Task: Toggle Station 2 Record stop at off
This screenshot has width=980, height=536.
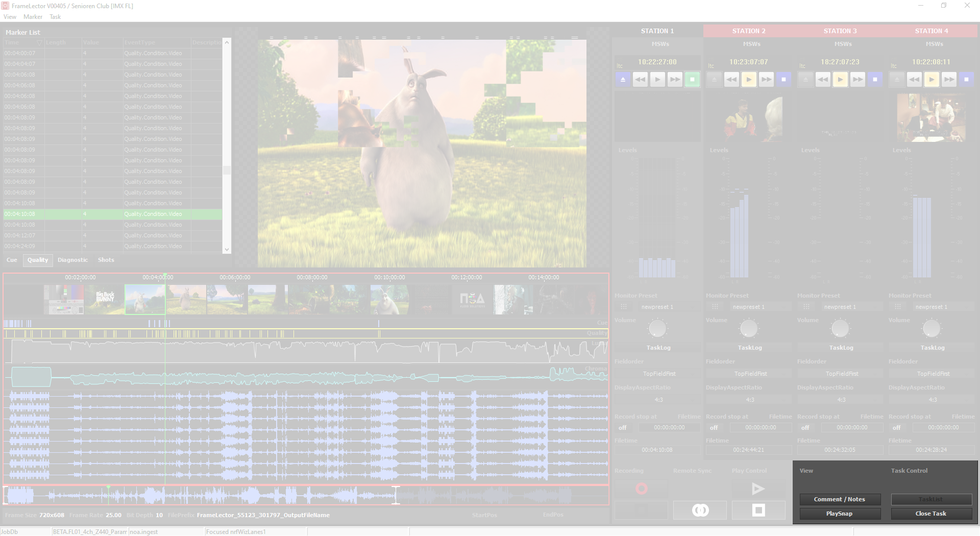Action: click(714, 428)
